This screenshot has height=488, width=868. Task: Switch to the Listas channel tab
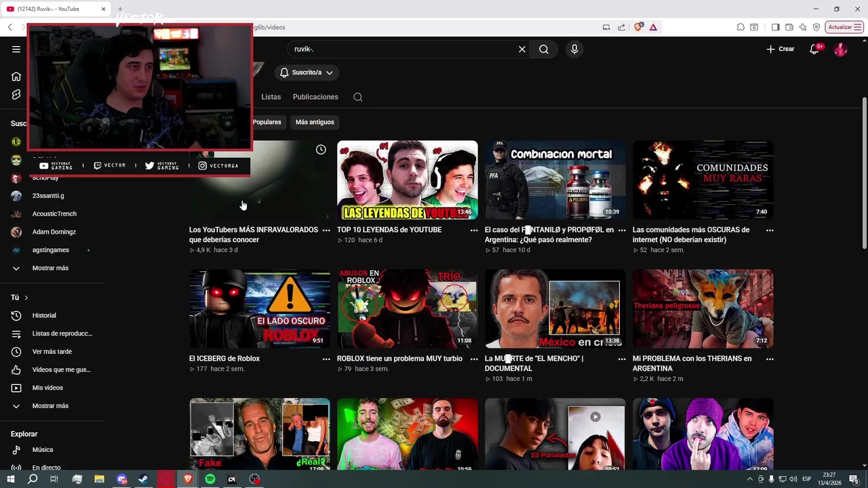coord(271,97)
